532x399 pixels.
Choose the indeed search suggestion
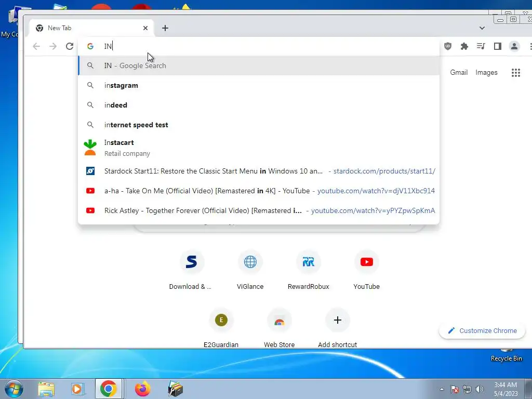259,105
